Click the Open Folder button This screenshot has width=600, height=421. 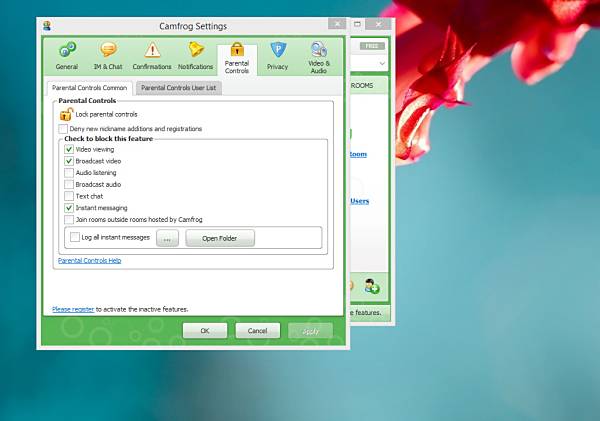tap(220, 238)
